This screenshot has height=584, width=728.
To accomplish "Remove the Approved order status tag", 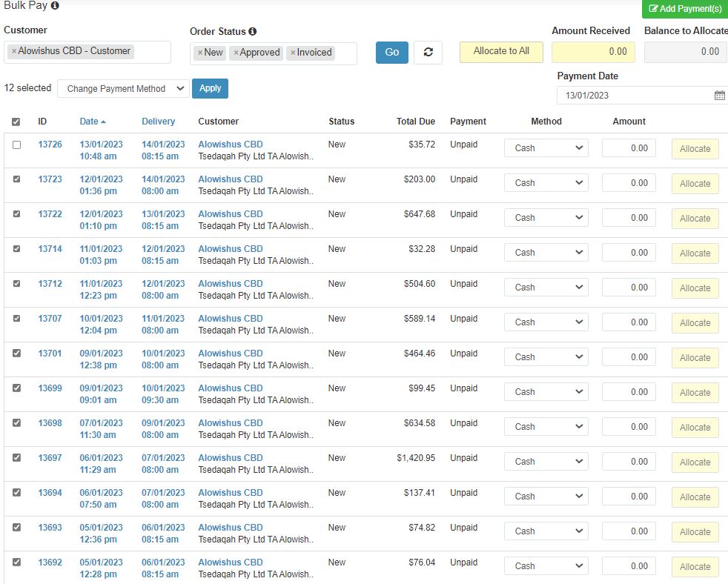I will click(x=236, y=53).
